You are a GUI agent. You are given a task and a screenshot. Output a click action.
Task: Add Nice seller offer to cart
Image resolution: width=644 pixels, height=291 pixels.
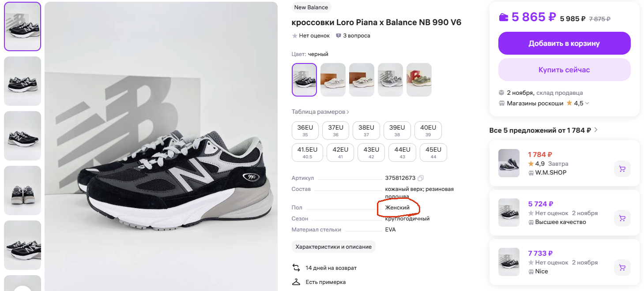pyautogui.click(x=622, y=268)
